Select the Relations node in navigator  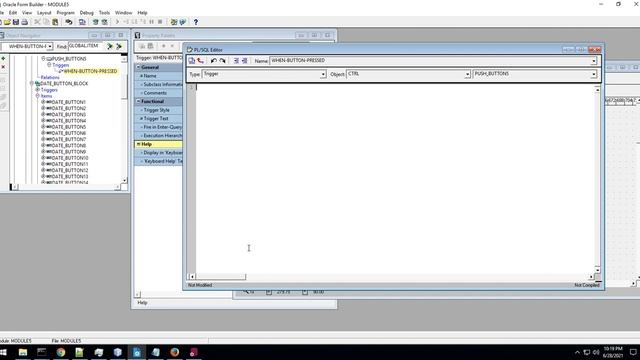[50, 77]
